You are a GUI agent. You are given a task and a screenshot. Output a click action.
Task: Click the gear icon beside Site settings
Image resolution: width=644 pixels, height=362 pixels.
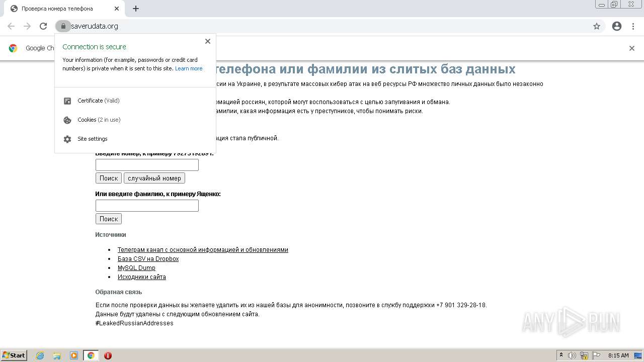coord(67,139)
